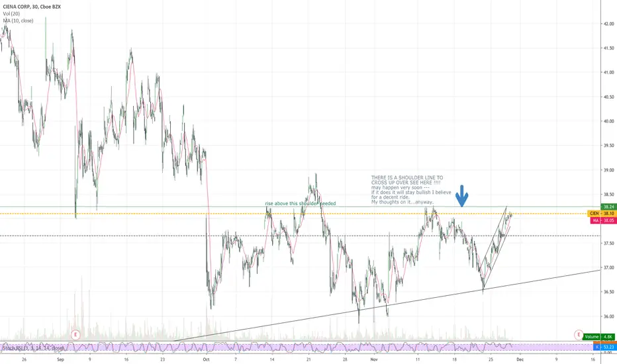Click the 18 date axis label

[454, 359]
